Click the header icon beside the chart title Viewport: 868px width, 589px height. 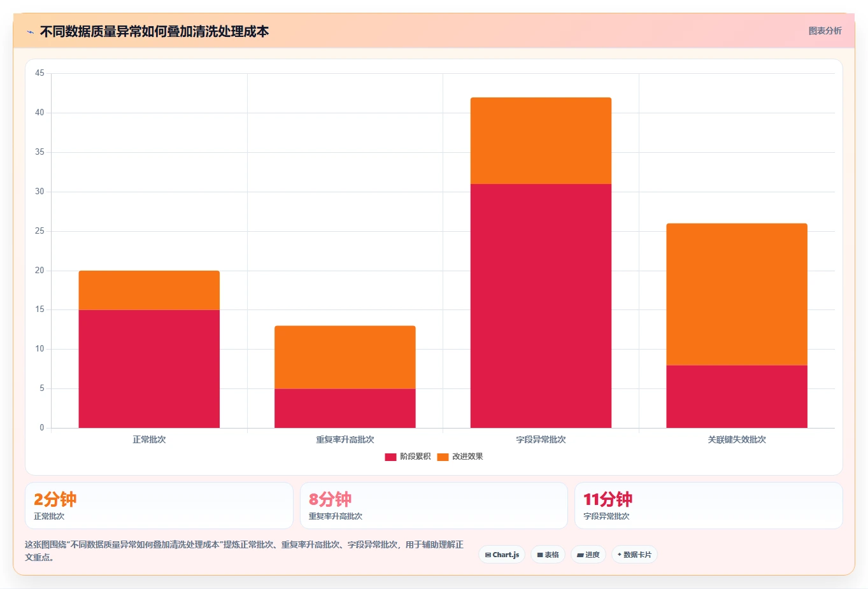point(30,32)
